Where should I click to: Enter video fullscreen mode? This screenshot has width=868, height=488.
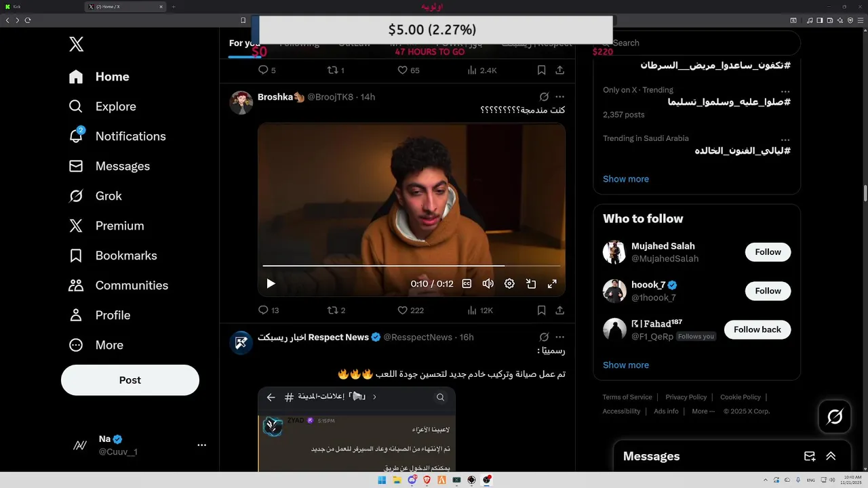(x=552, y=284)
